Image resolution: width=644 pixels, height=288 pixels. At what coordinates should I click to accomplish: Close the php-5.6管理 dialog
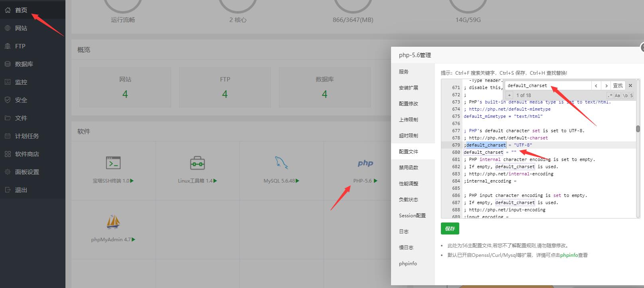(642, 48)
